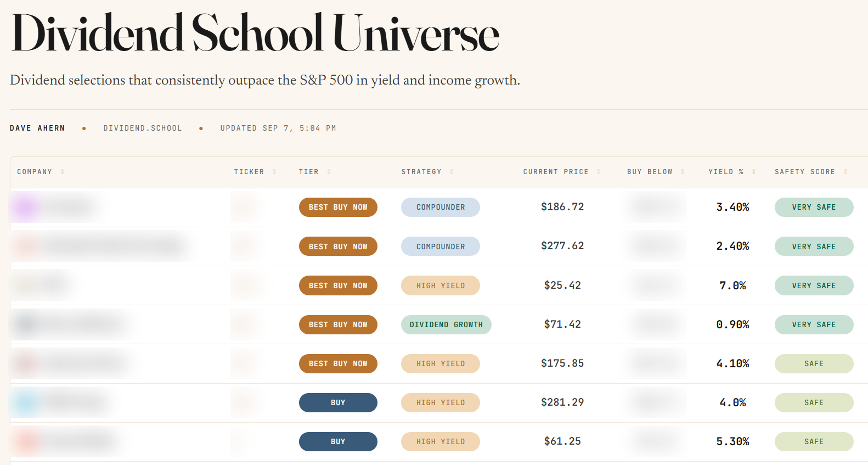The image size is (868, 465).
Task: Click Safe badge in the 4.10% yield row
Action: [x=814, y=363]
